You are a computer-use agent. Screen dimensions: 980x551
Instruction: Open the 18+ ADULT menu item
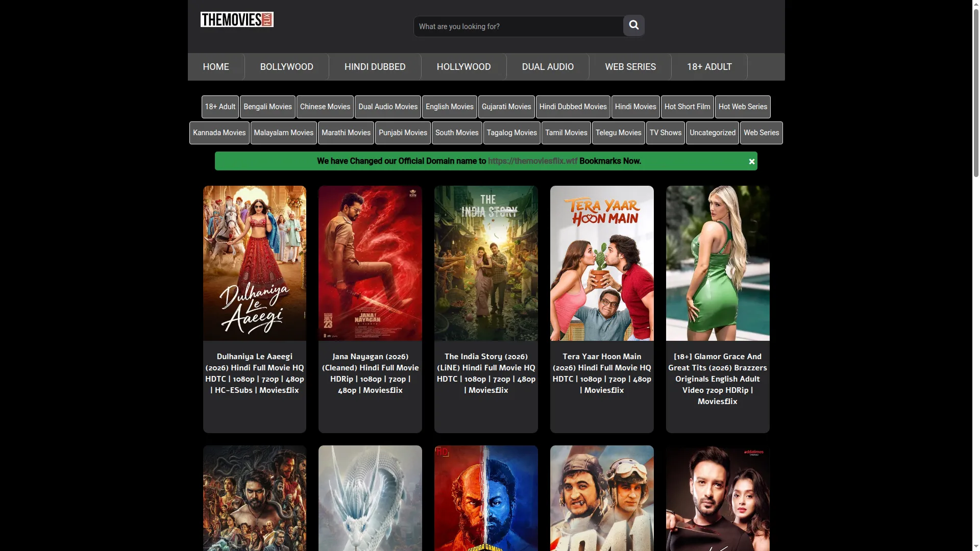709,67
